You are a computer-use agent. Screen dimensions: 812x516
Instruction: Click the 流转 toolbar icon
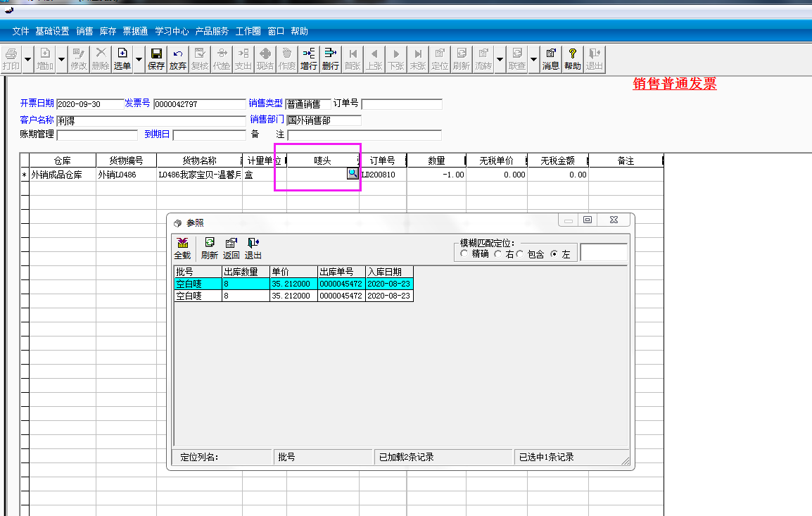483,59
